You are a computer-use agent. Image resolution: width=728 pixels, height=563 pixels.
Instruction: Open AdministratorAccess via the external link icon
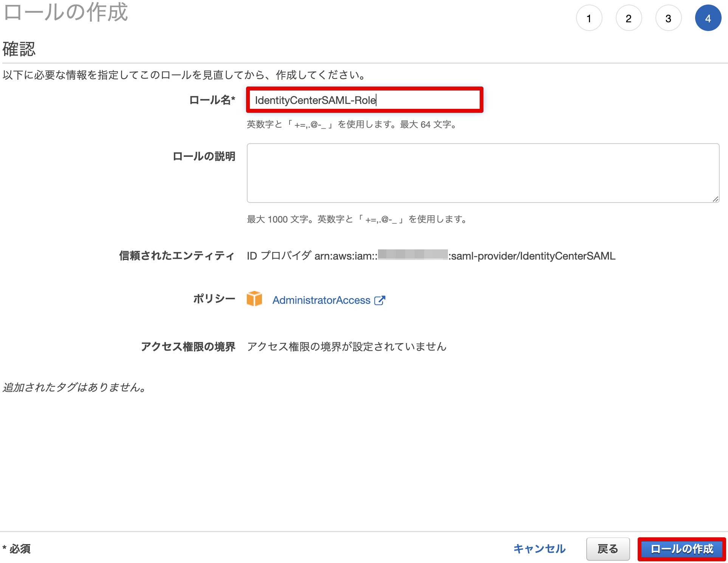click(380, 300)
